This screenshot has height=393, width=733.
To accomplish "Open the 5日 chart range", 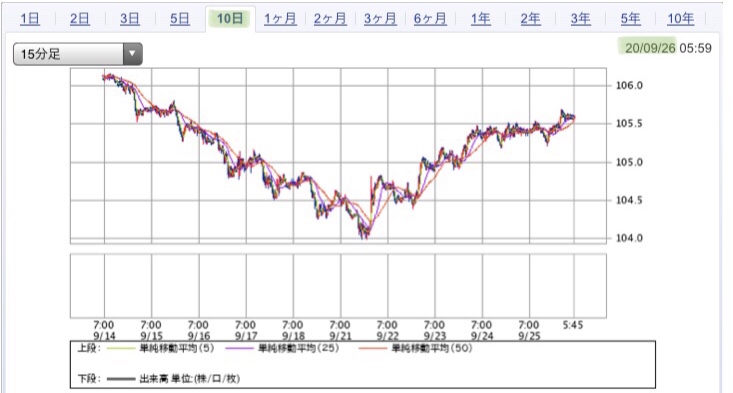I will [180, 19].
